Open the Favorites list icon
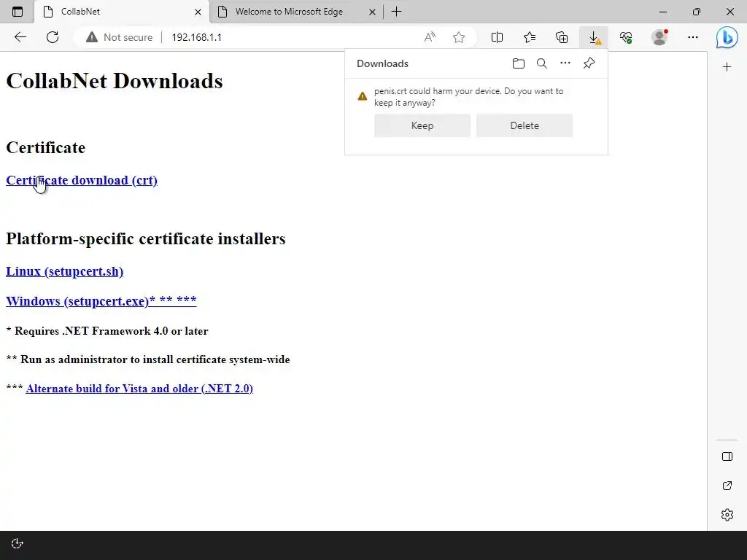 (x=530, y=37)
